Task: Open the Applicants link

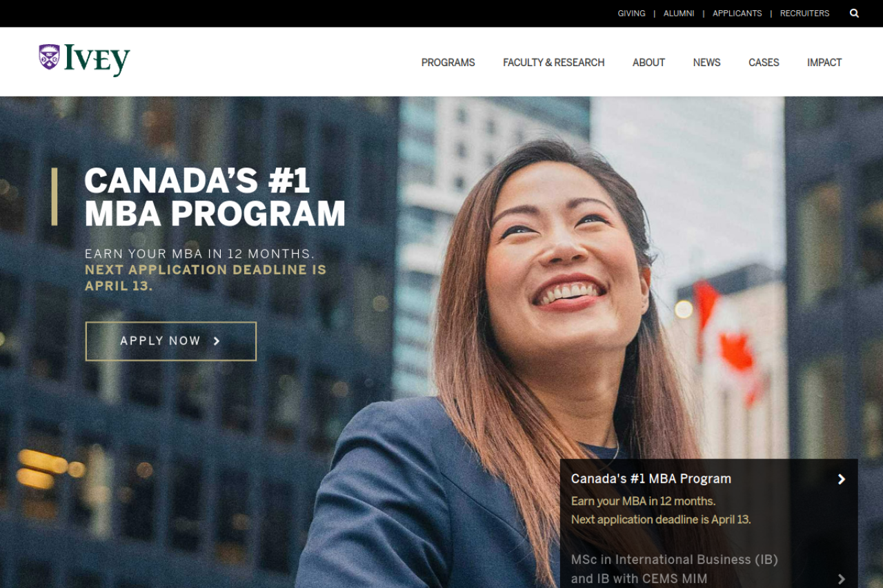Action: (737, 13)
